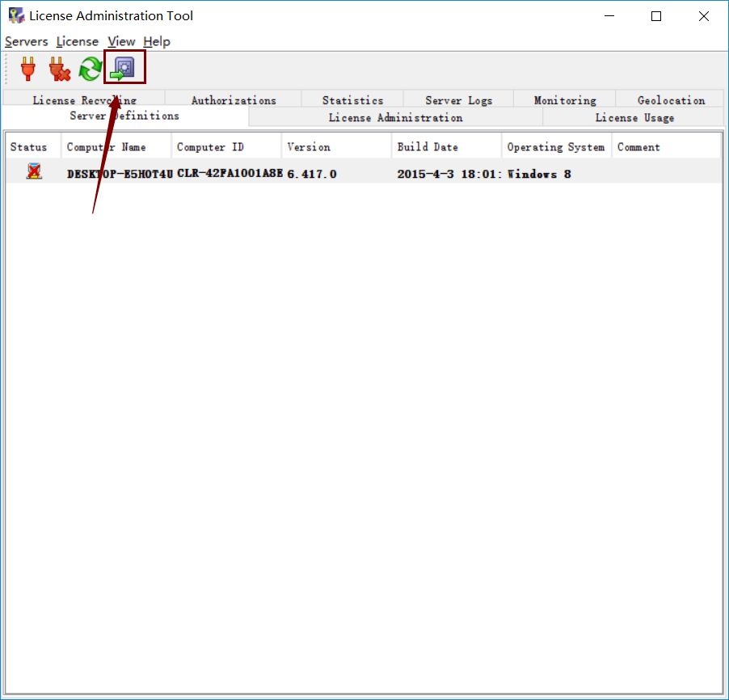Sort by the Computer ID column header

(226, 146)
